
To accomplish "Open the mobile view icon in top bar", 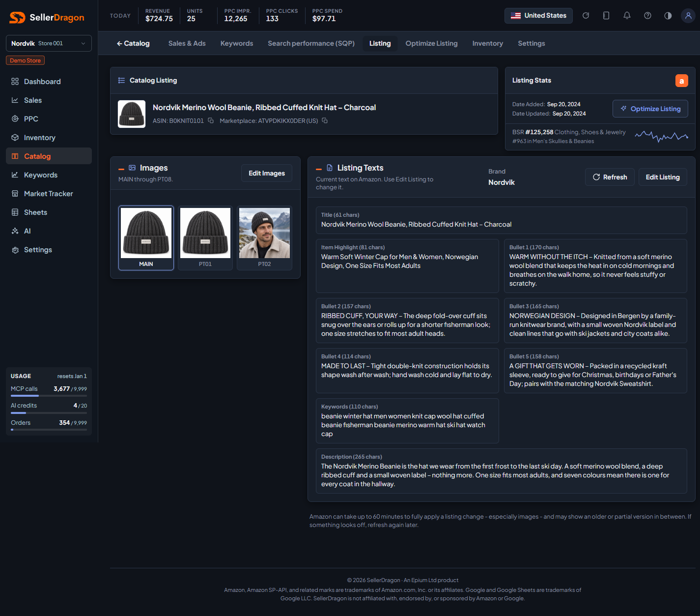I will point(606,16).
